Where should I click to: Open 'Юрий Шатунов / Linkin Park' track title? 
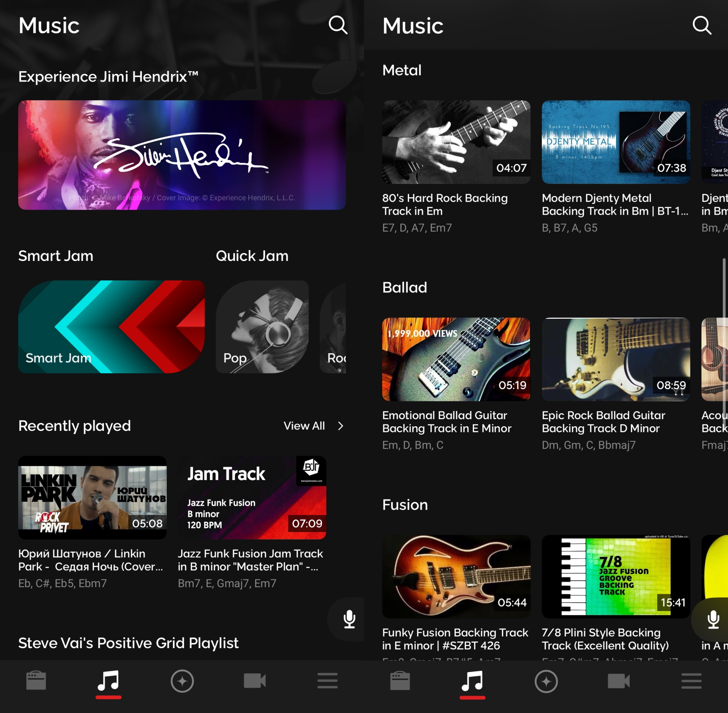pos(91,560)
